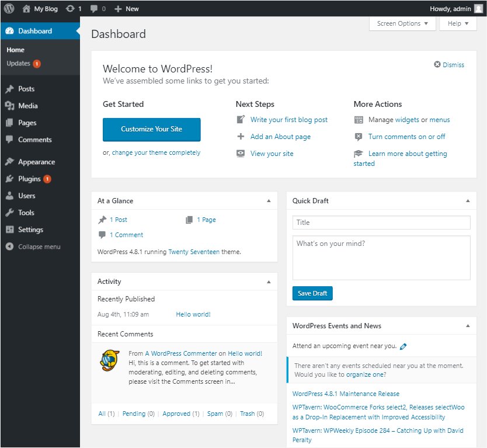Click the edit icon beside Write first blog post
Image resolution: width=487 pixels, height=448 pixels.
tap(241, 120)
